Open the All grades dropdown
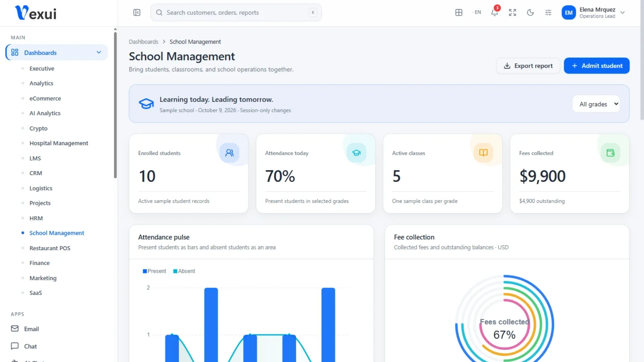The image size is (644, 362). point(596,104)
